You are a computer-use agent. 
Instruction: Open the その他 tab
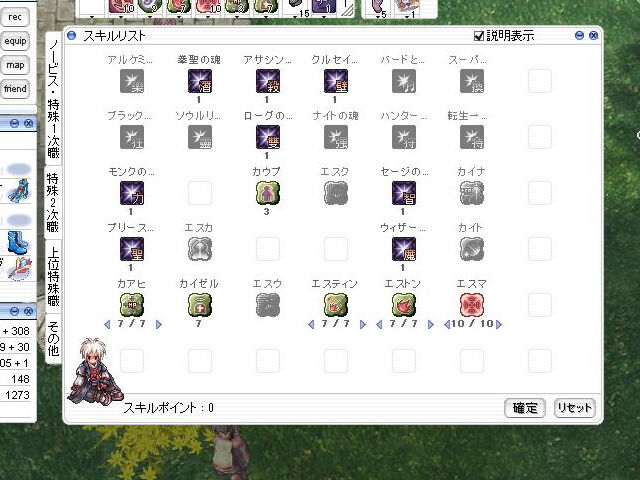(x=53, y=338)
